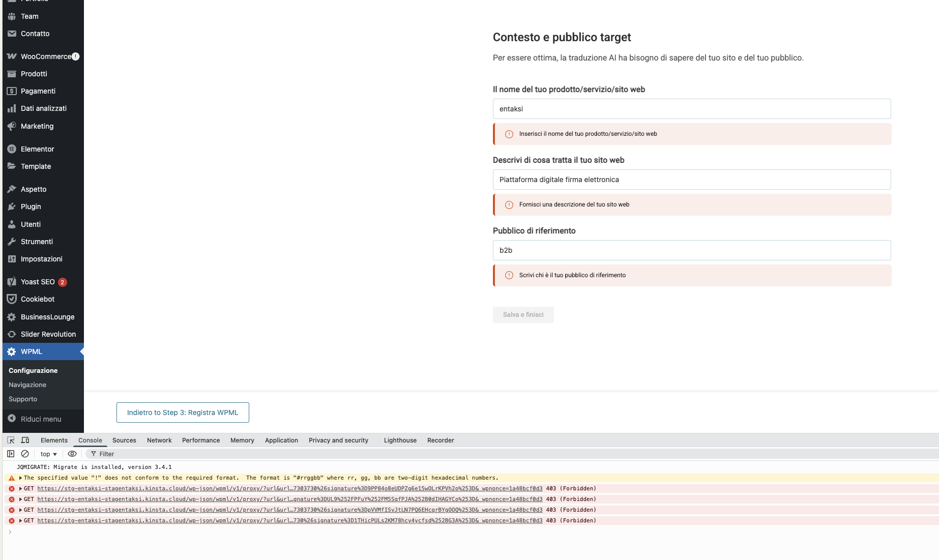
Task: Open WooCommerce via its sidebar icon
Action: pyautogui.click(x=12, y=56)
